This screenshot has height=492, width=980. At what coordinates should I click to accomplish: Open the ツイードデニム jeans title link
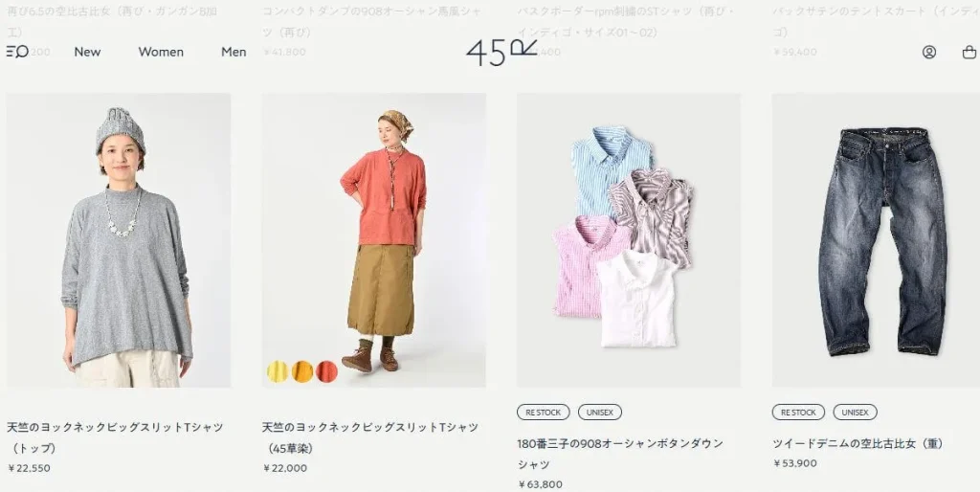pyautogui.click(x=858, y=443)
